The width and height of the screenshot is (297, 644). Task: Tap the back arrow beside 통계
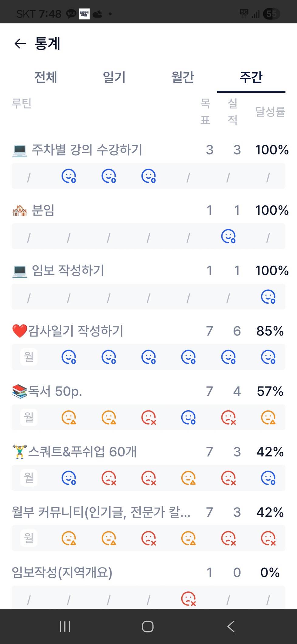coord(20,44)
